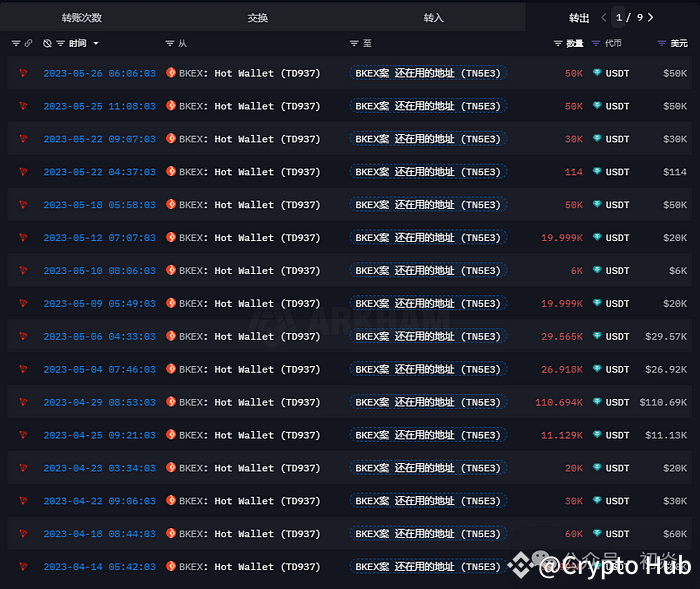Switch to the 转出 tab

[x=579, y=18]
